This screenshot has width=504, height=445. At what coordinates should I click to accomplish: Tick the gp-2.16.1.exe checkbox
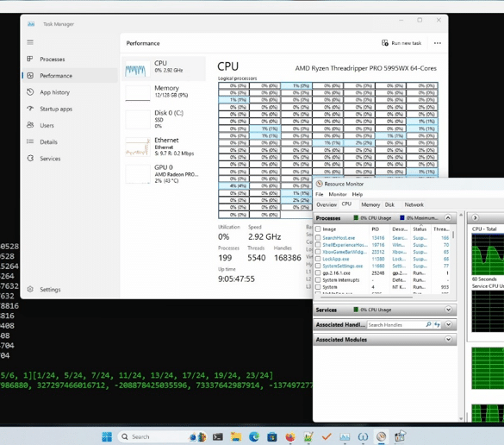click(x=318, y=273)
